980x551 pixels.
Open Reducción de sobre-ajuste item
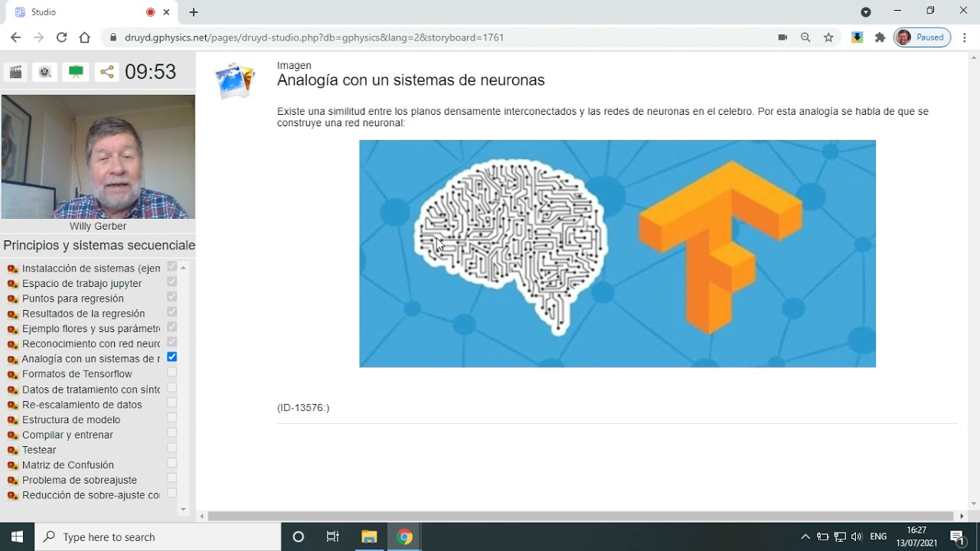(91, 495)
